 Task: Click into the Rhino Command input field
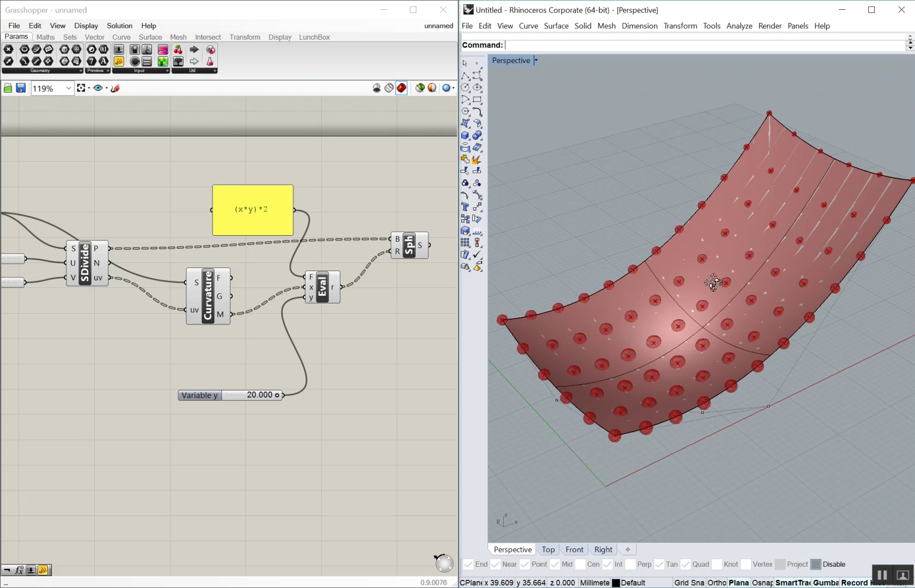click(x=703, y=45)
